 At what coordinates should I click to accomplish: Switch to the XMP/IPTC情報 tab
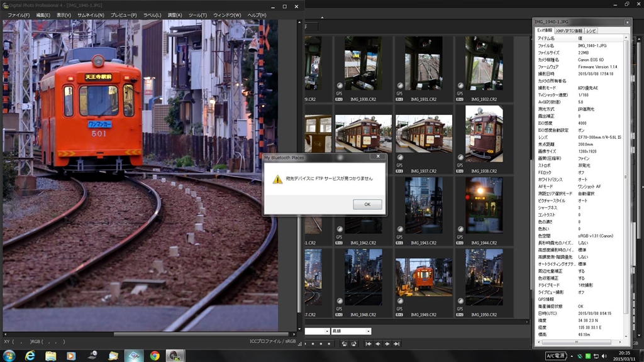pos(569,30)
